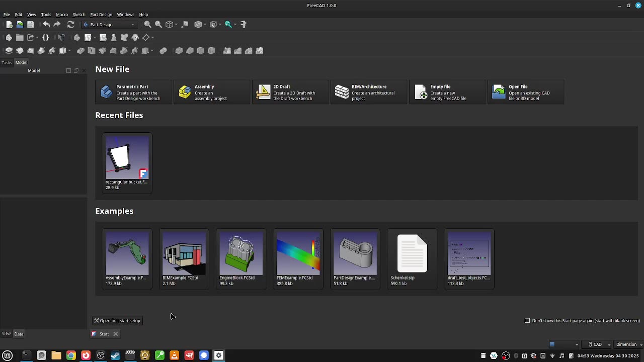Screen dimensions: 644x362
Task: Click the curly-braces VarSet icon
Action: [46, 38]
